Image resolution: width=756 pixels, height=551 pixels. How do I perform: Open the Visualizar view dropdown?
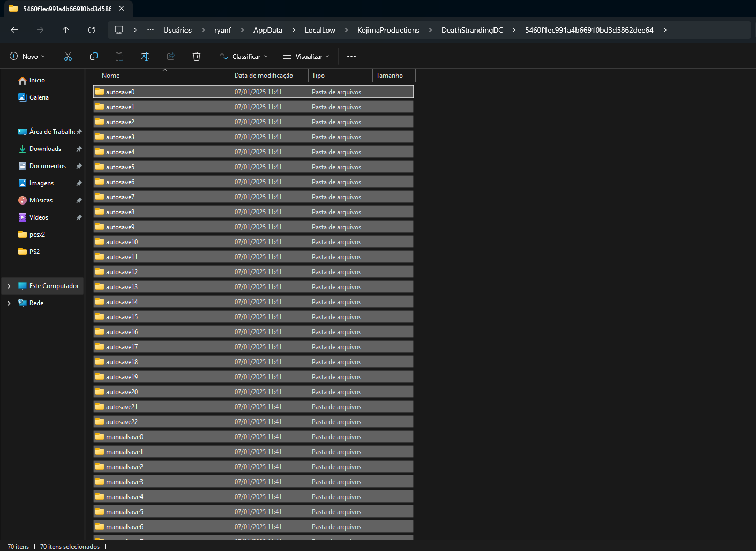click(x=306, y=56)
